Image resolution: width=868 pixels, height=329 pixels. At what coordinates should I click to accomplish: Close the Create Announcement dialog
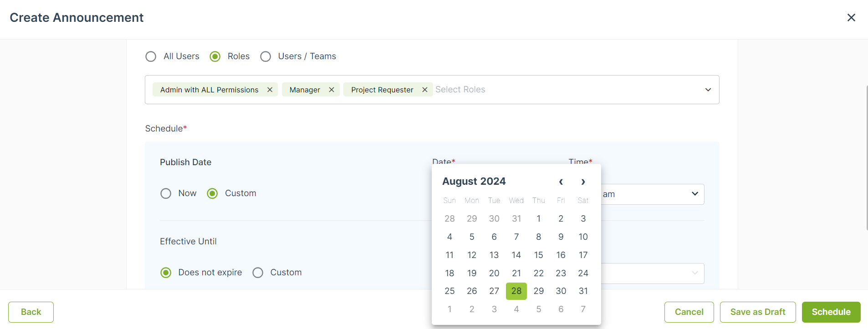pos(851,17)
